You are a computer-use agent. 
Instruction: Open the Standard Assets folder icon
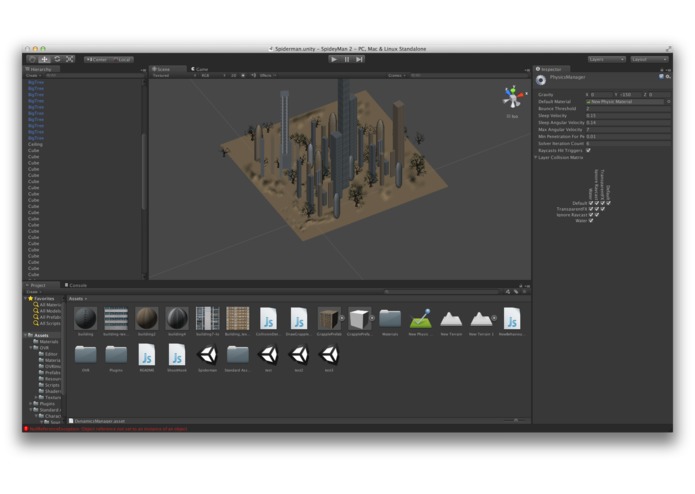pyautogui.click(x=238, y=354)
